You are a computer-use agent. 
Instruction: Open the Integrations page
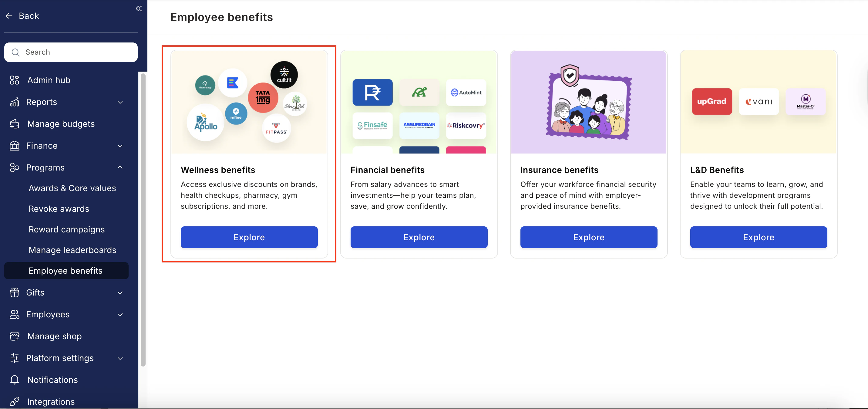coord(51,402)
